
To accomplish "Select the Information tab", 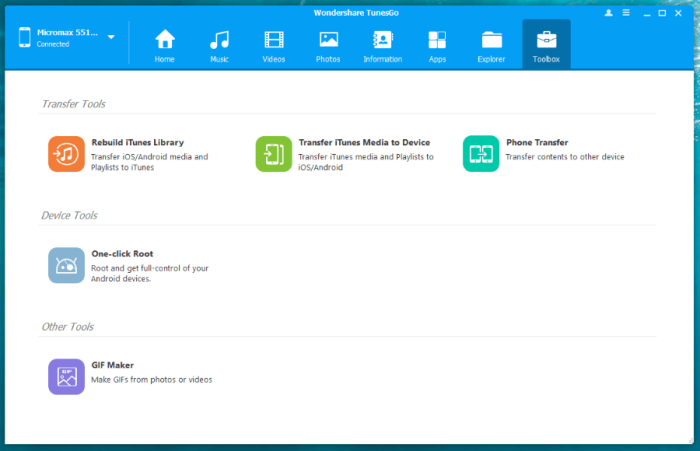I will (x=383, y=45).
